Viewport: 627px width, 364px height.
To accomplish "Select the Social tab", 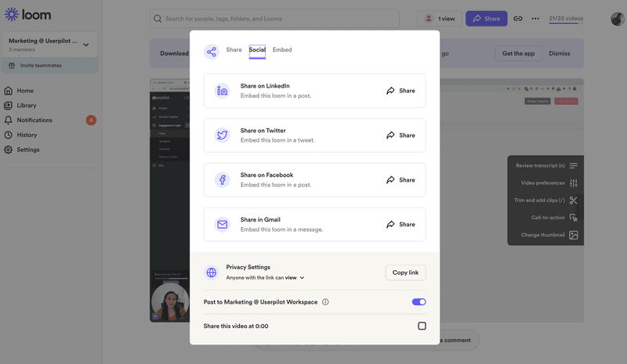I will click(x=257, y=50).
